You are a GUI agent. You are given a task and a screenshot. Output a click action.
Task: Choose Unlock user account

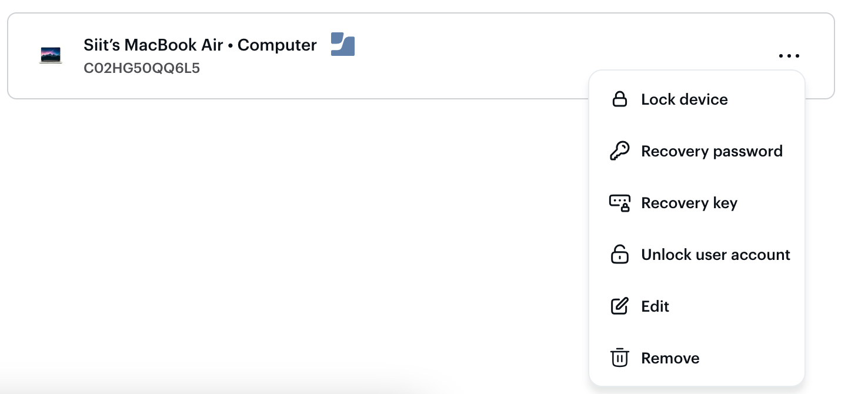tap(716, 255)
